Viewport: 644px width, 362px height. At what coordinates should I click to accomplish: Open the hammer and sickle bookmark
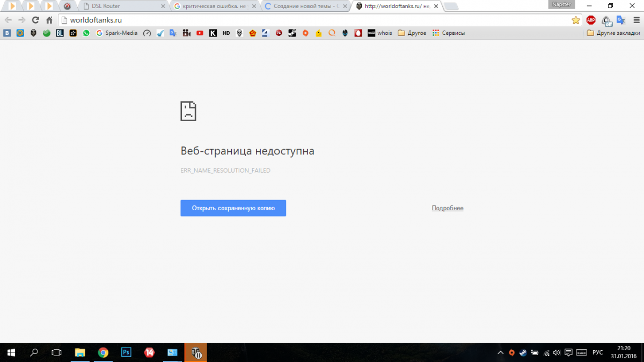252,33
